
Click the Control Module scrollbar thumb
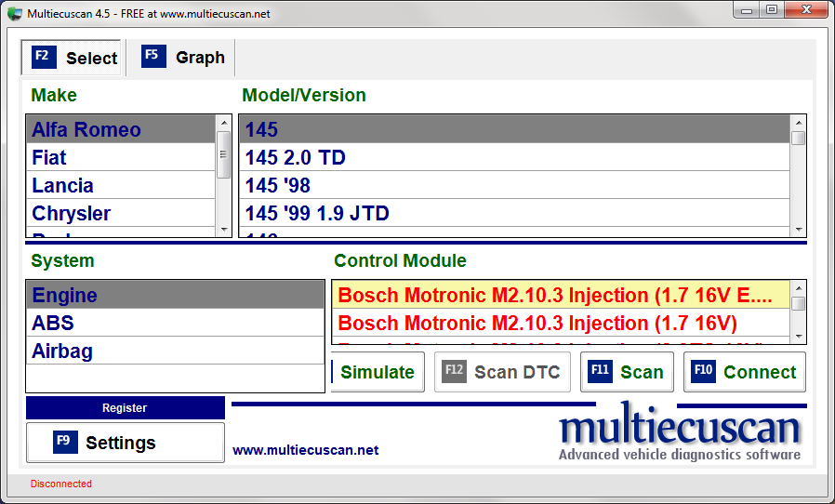798,304
